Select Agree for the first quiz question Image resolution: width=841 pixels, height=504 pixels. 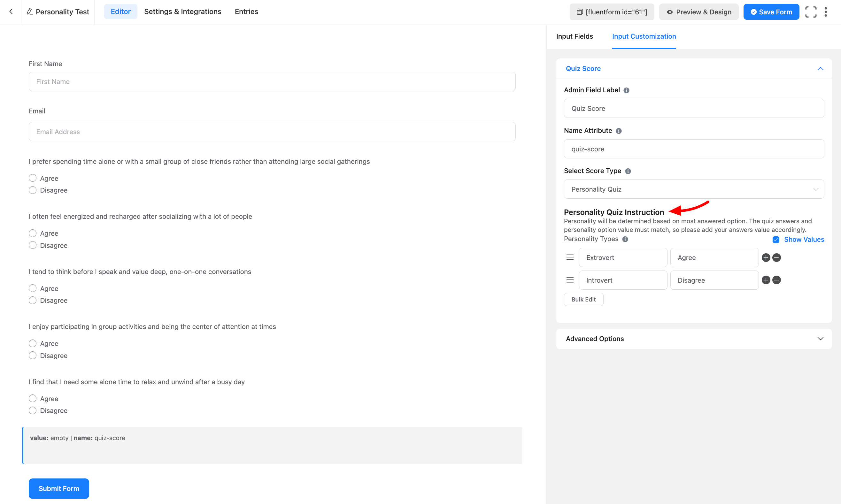tap(33, 178)
